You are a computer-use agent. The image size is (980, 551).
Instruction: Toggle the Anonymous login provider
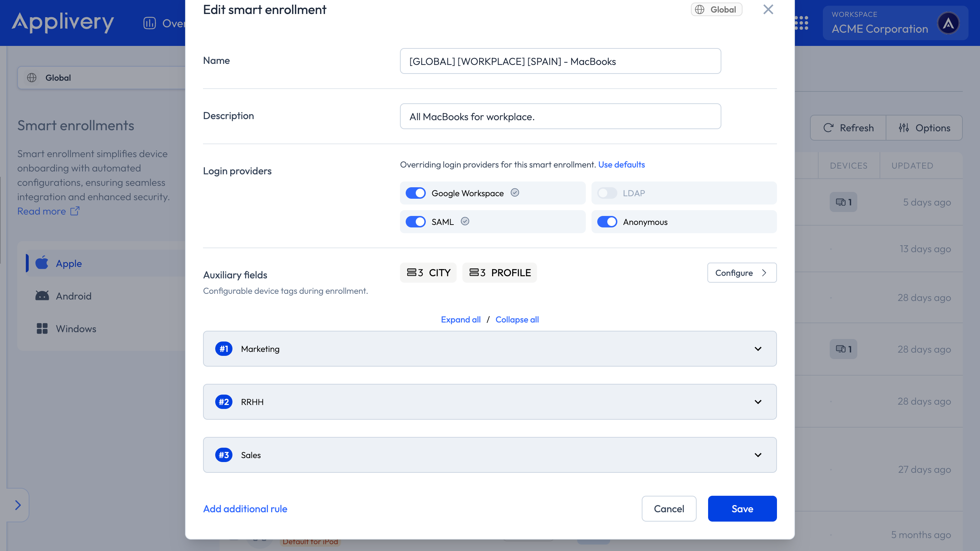click(x=607, y=221)
